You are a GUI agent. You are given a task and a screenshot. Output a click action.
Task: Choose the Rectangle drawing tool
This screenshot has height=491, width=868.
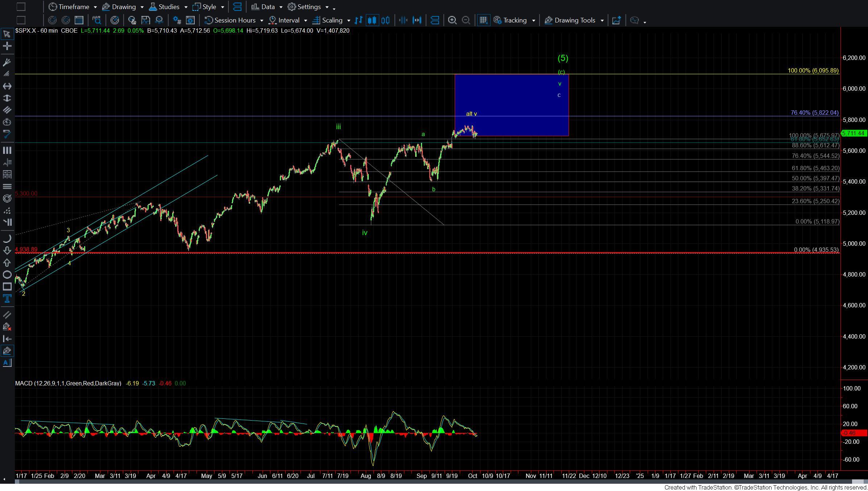pyautogui.click(x=7, y=287)
